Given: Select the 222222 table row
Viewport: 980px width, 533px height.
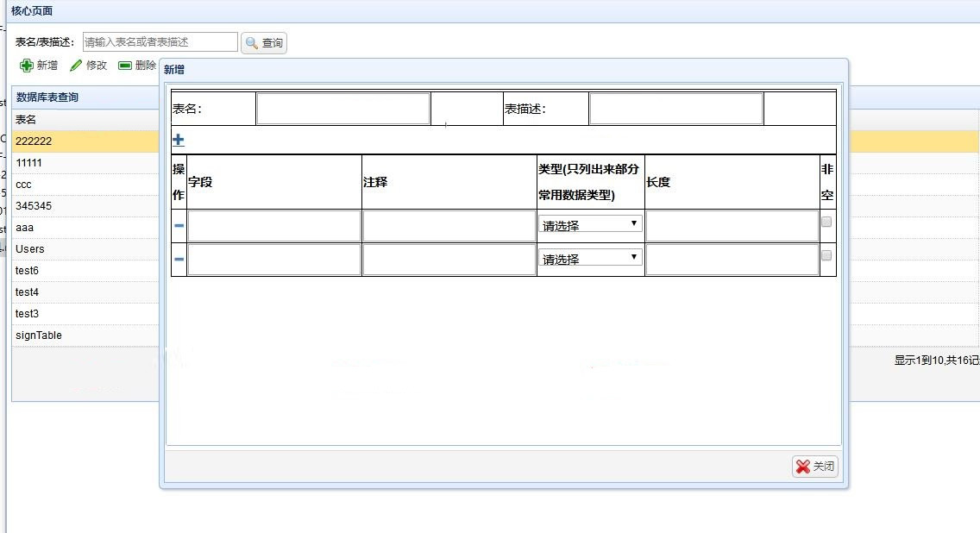Looking at the screenshot, I should pyautogui.click(x=35, y=141).
